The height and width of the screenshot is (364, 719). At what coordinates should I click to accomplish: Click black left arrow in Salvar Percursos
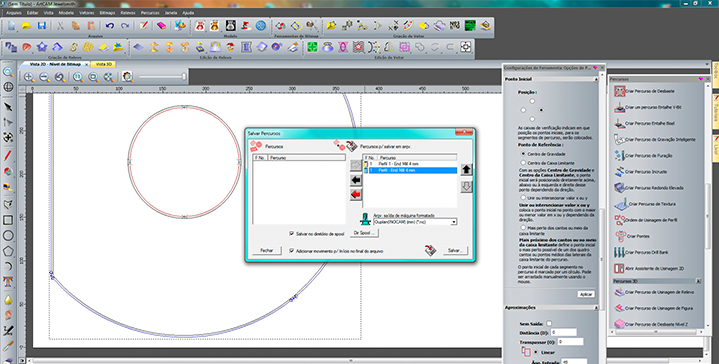pos(356,180)
